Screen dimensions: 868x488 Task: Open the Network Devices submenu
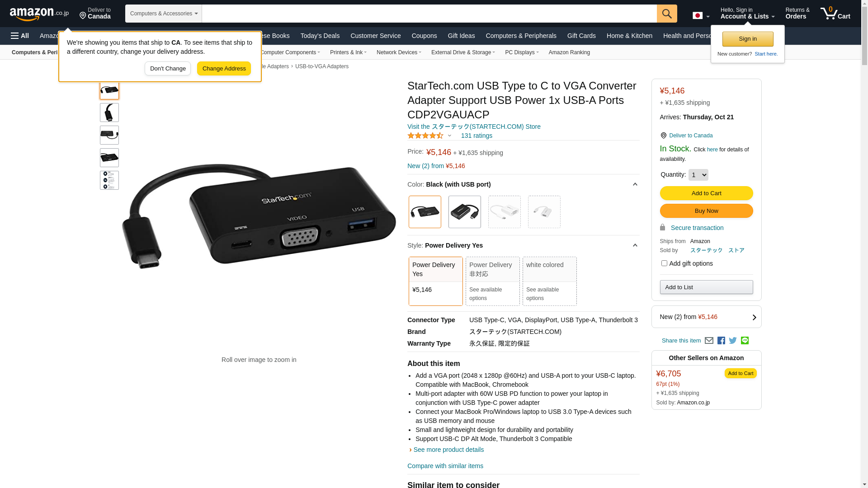point(399,52)
